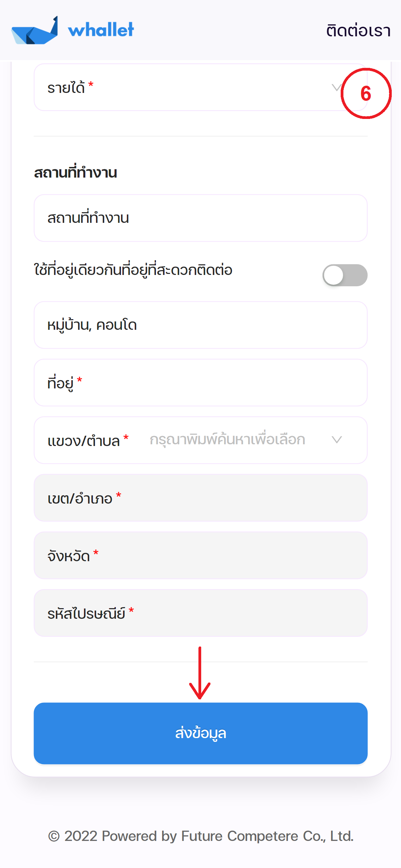
Task: Expand the แขวง/ตำบล chevron arrow
Action: click(337, 440)
